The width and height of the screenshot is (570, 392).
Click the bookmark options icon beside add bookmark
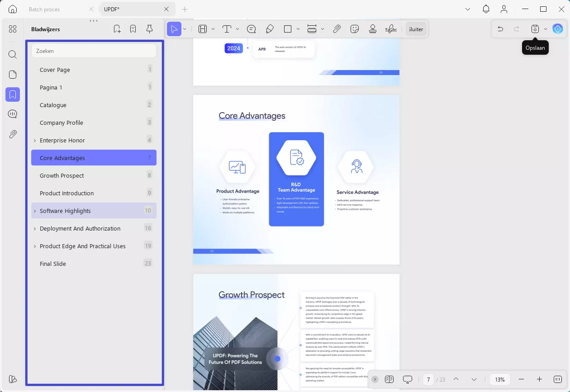(133, 29)
